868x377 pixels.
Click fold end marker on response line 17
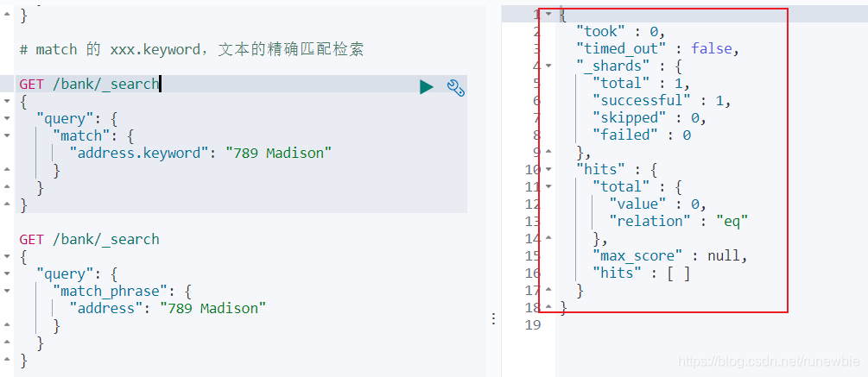coord(548,289)
